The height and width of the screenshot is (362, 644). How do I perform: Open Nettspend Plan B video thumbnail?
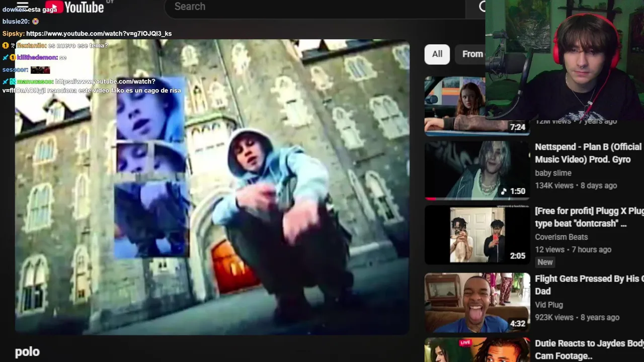click(x=476, y=170)
